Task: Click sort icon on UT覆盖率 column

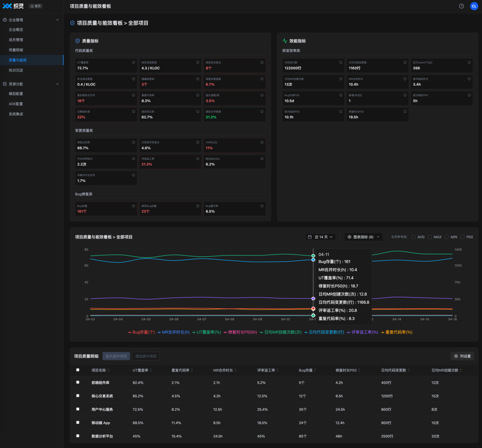Action: point(151,370)
